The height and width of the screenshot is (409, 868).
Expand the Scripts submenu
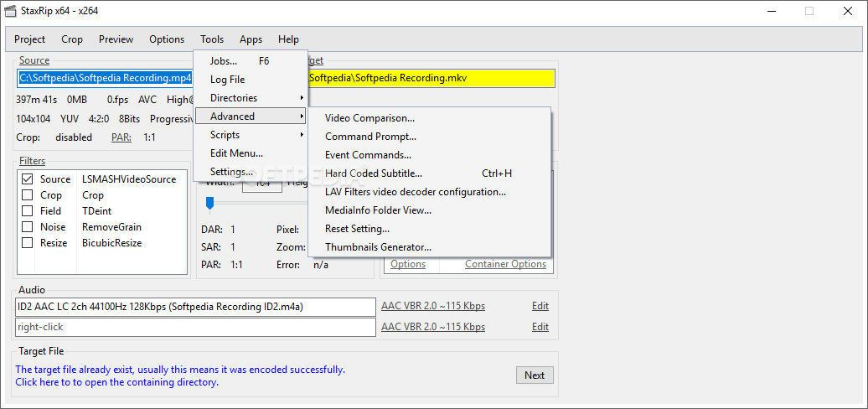tap(251, 134)
